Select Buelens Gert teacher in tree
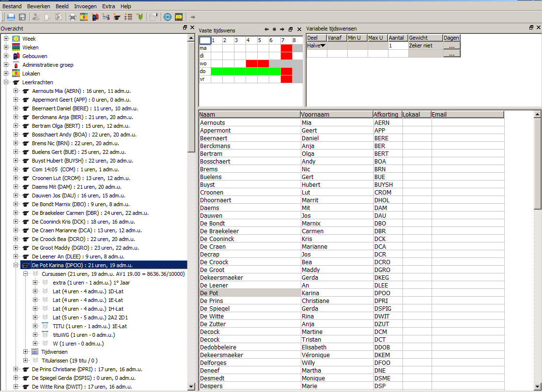542x392 pixels. pos(79,152)
